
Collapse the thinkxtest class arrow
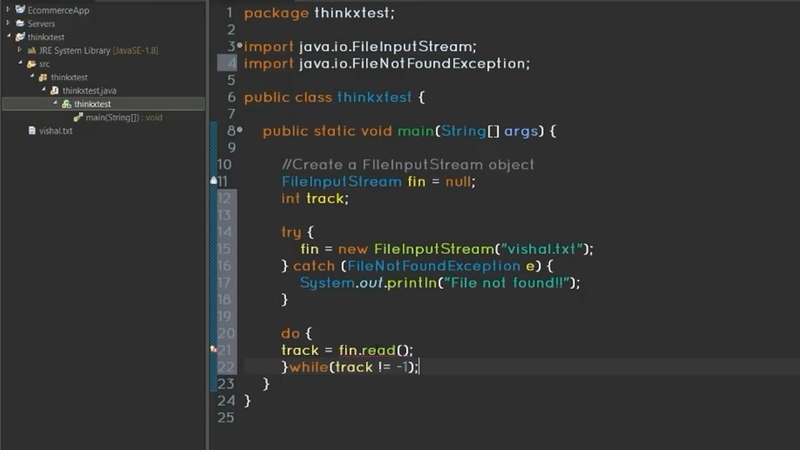pyautogui.click(x=55, y=103)
